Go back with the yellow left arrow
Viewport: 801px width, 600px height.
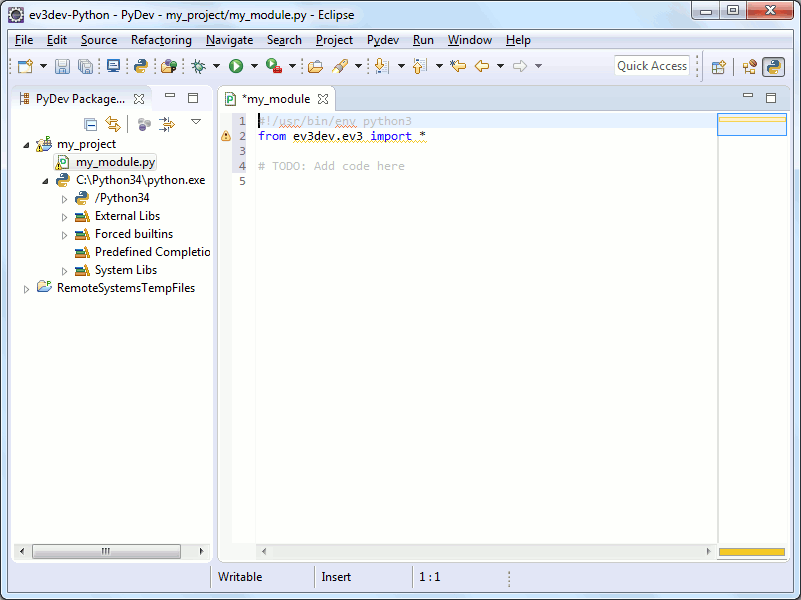coord(482,66)
